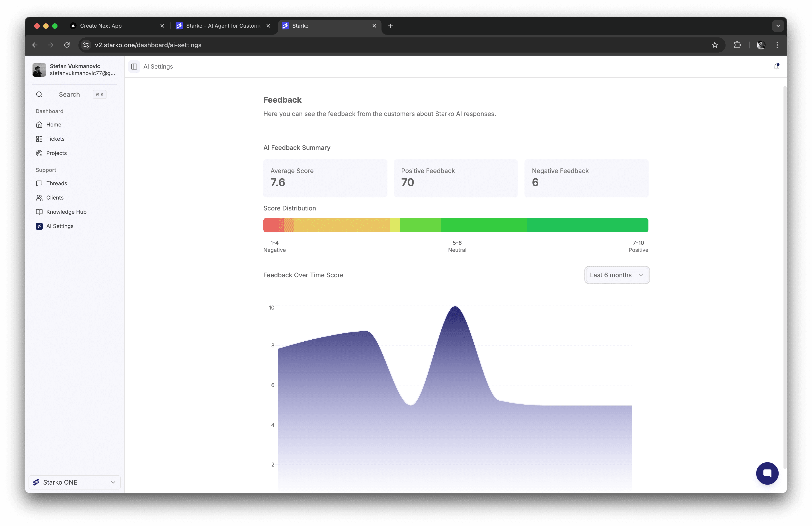Reload the page
Image resolution: width=812 pixels, height=526 pixels.
tap(67, 45)
